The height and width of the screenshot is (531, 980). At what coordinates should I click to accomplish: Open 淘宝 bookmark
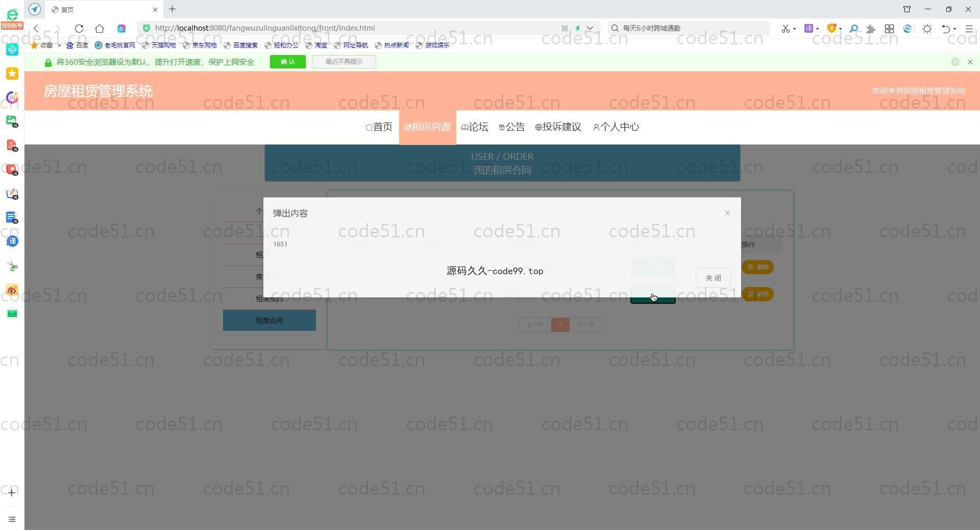point(316,45)
